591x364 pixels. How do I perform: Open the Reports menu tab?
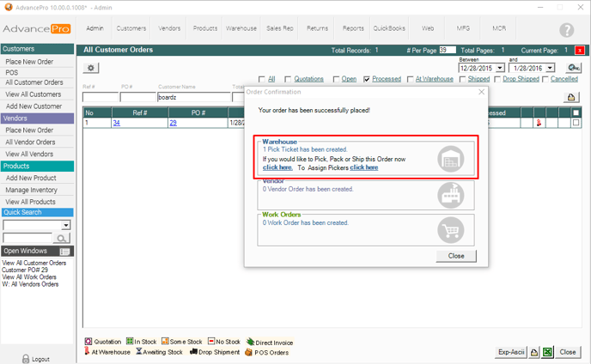(353, 28)
